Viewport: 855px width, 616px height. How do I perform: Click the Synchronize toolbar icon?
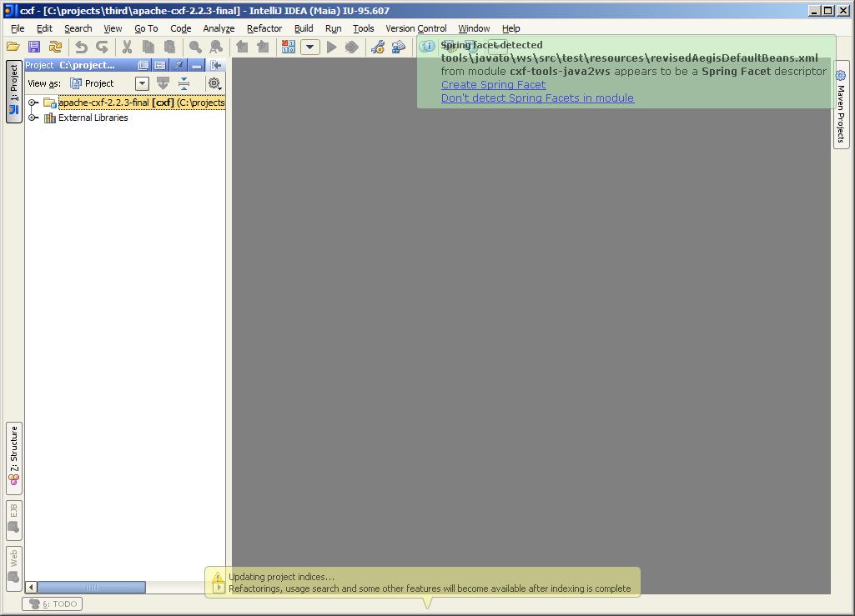click(x=55, y=47)
